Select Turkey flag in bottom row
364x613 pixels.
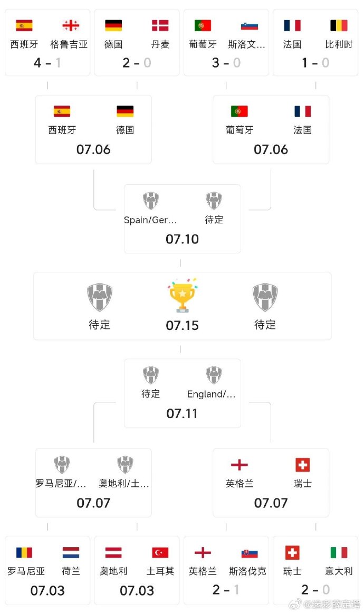(x=160, y=552)
